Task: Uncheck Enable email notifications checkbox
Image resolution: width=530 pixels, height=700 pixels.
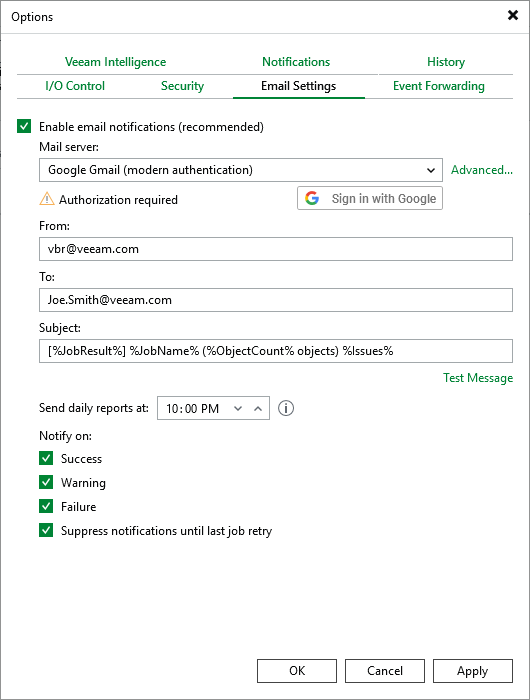Action: pos(24,126)
